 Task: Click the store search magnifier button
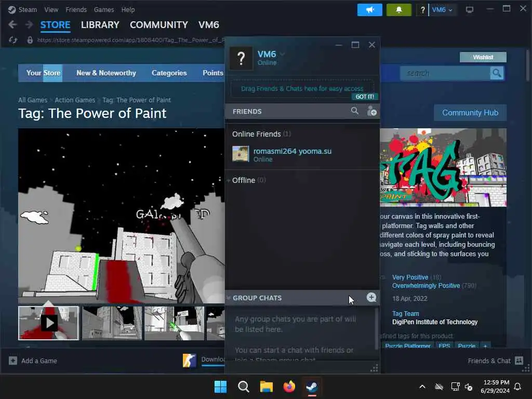click(x=497, y=73)
